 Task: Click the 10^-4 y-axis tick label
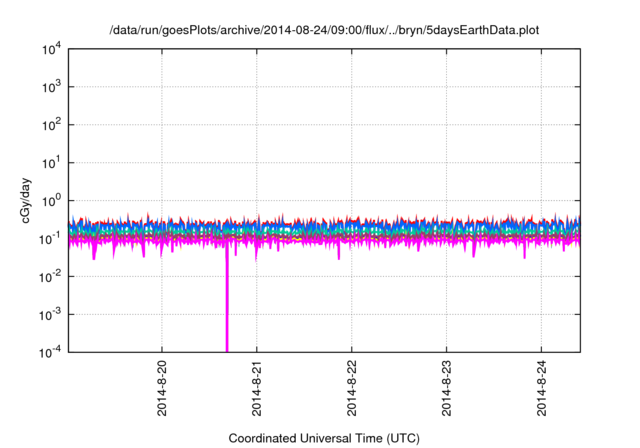(x=50, y=352)
